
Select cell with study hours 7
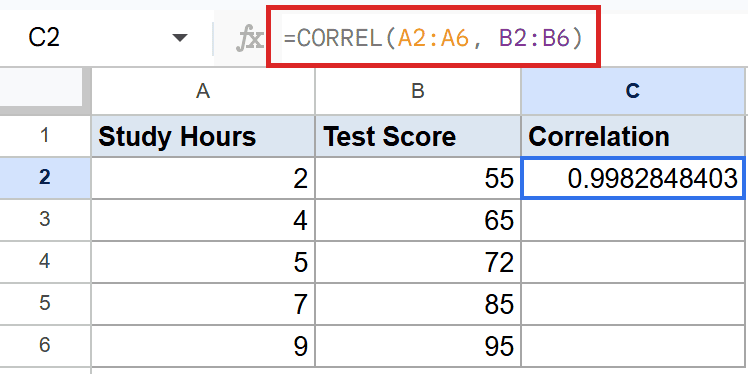tap(203, 304)
